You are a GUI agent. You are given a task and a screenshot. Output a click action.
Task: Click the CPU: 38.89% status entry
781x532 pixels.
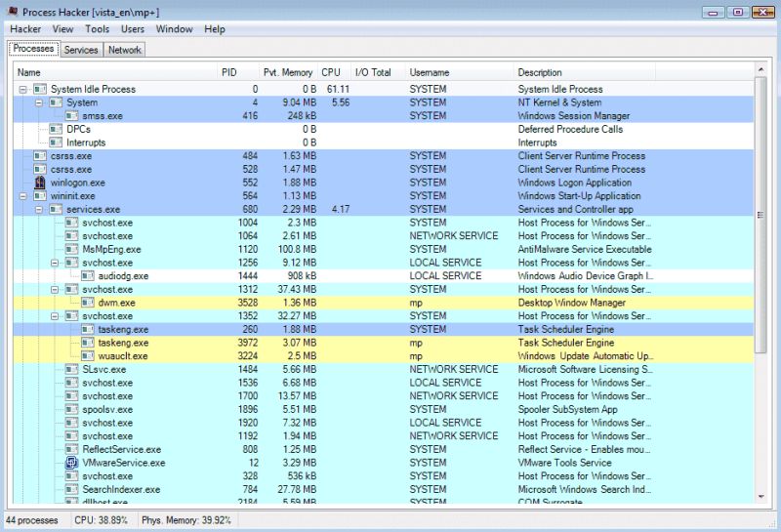[x=102, y=520]
